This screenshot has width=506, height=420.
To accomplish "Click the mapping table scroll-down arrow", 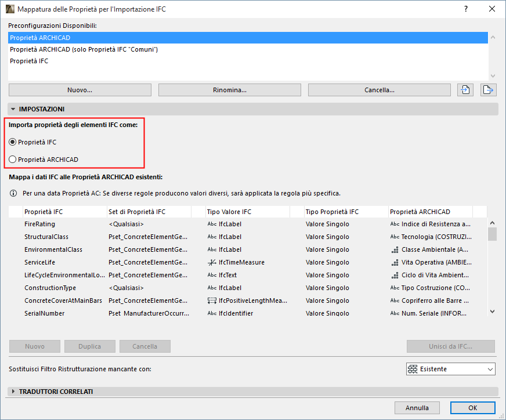I will pyautogui.click(x=492, y=312).
